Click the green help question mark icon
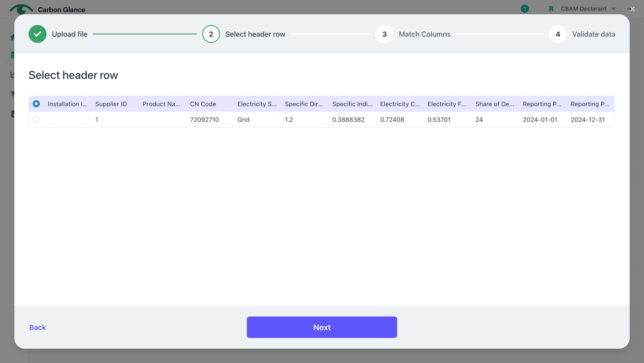644x363 pixels. point(525,9)
